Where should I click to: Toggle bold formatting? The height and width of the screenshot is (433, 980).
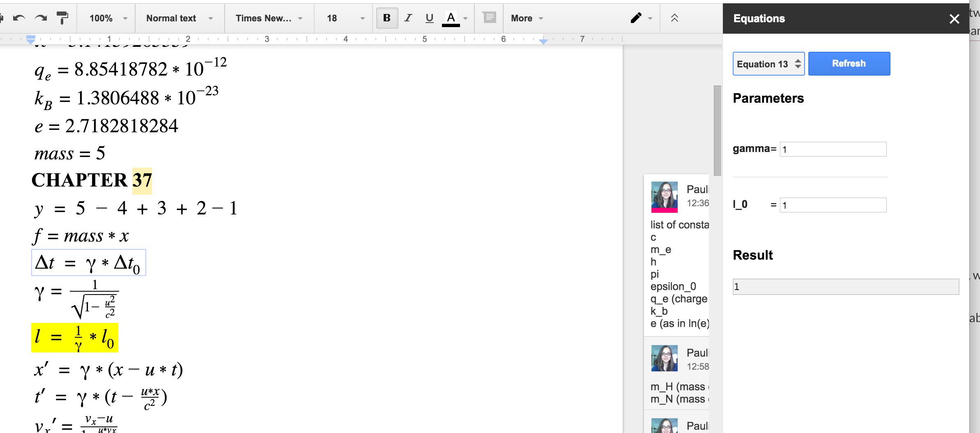tap(387, 18)
